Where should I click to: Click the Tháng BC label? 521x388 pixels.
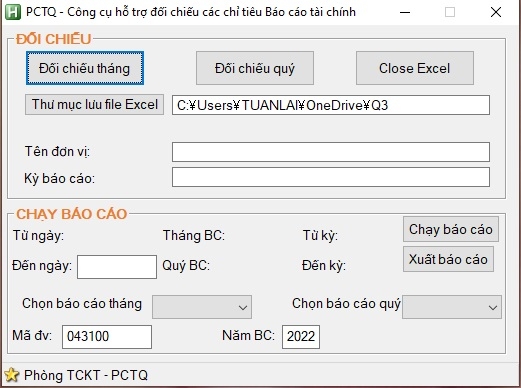pos(194,236)
